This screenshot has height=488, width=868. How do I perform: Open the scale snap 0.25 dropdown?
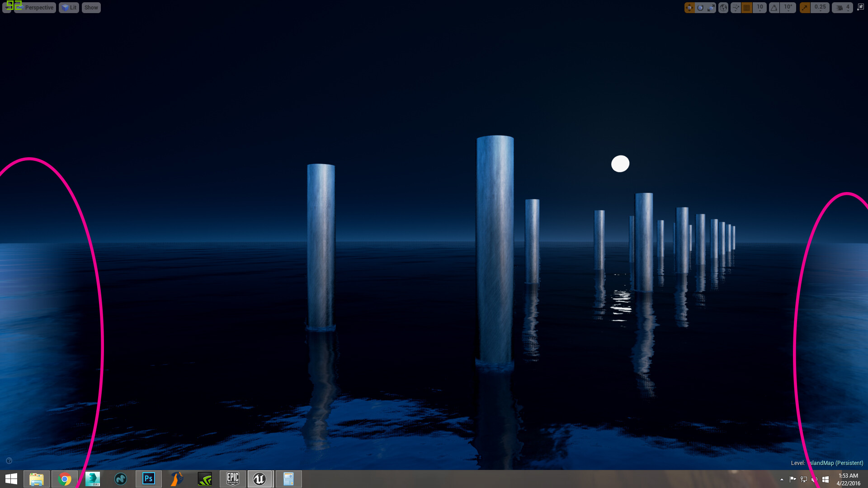pyautogui.click(x=820, y=8)
